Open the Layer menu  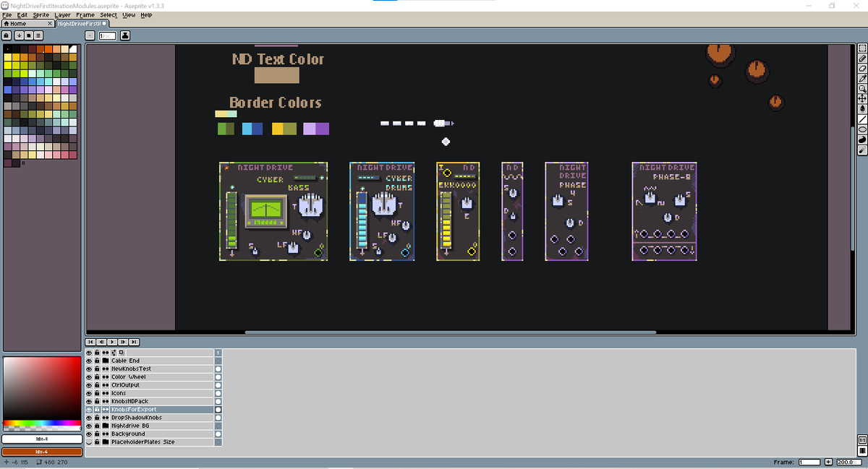[x=63, y=14]
